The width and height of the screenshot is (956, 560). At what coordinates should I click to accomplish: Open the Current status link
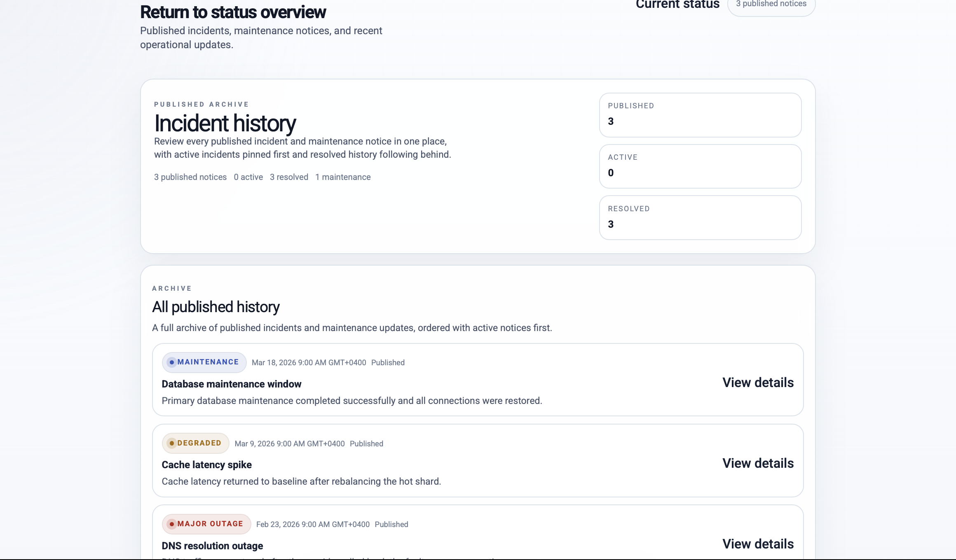[677, 5]
